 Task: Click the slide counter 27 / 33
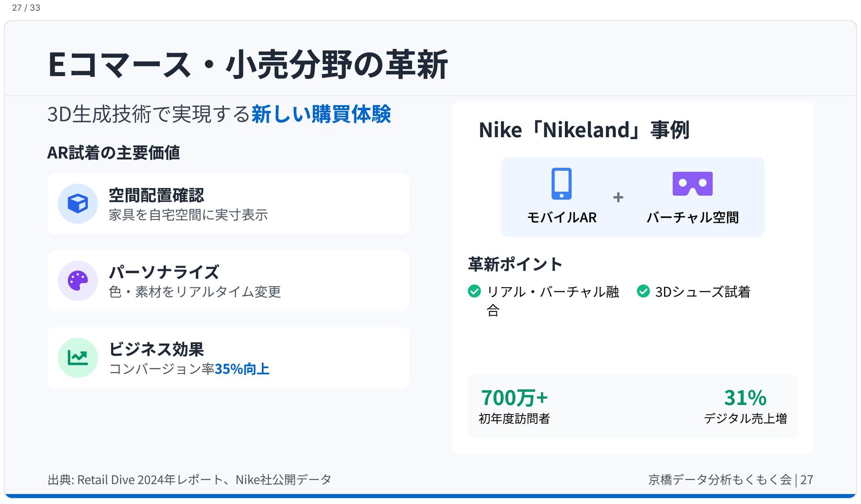(26, 8)
